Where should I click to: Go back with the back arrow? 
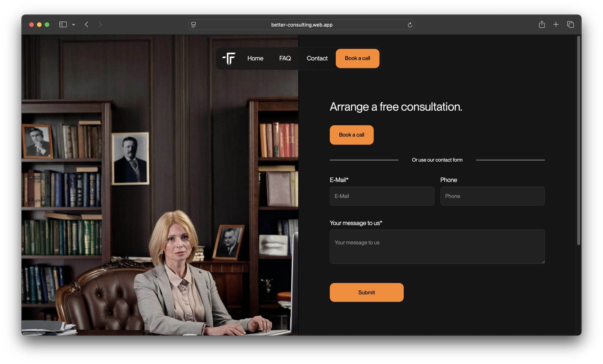tap(87, 24)
